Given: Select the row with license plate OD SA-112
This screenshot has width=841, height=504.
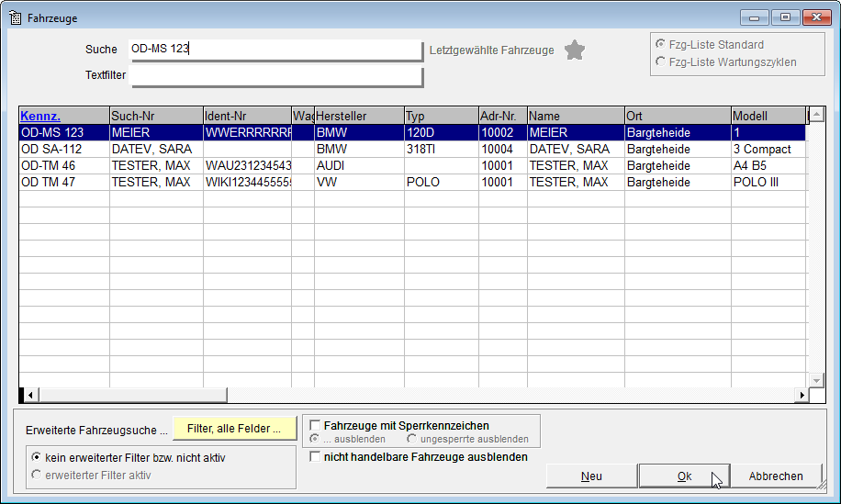Looking at the screenshot, I should (x=412, y=149).
